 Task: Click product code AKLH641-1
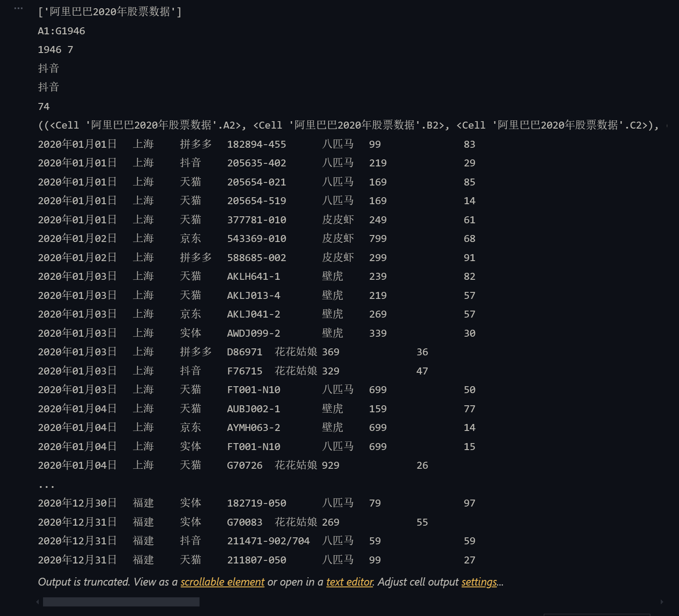pyautogui.click(x=253, y=276)
